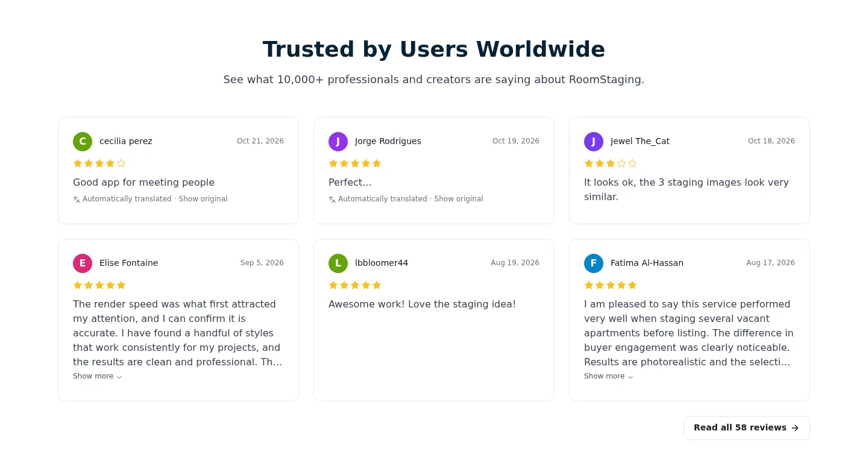Click Elise Fontaine's pink E avatar
868x469 pixels.
coord(83,263)
